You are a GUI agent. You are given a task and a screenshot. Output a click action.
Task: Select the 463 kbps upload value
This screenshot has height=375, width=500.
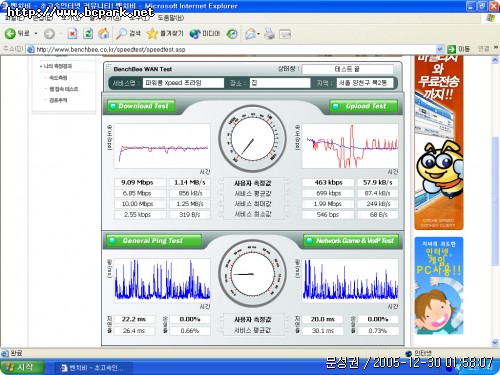[328, 182]
